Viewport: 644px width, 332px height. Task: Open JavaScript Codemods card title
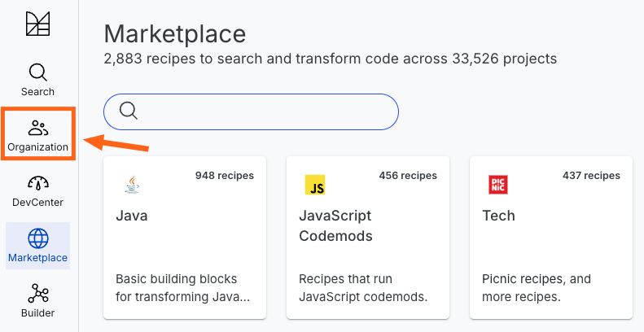click(x=335, y=225)
